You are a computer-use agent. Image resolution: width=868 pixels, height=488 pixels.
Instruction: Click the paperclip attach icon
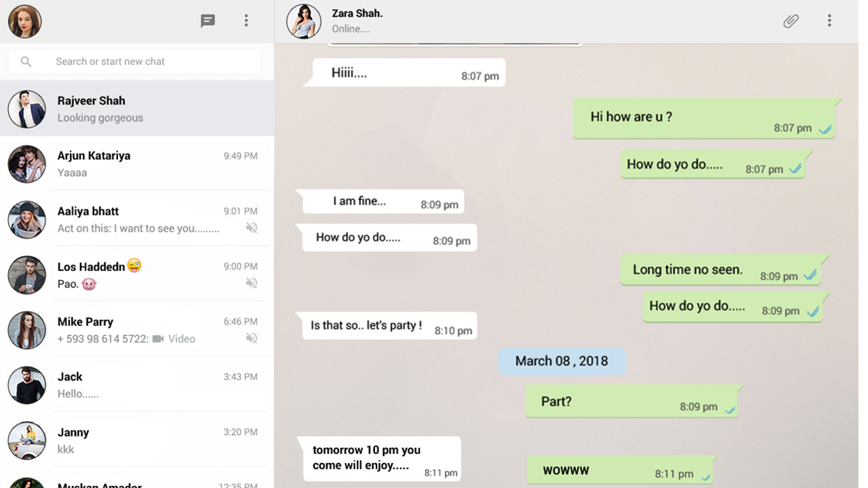pos(791,21)
